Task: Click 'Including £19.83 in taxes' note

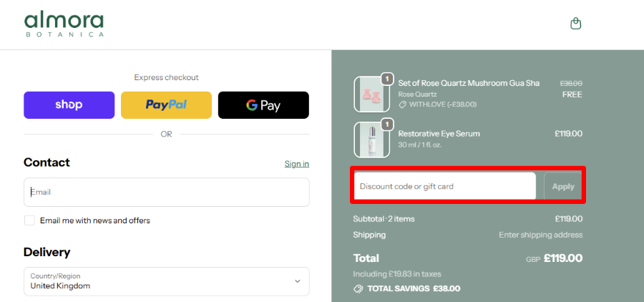Action: click(x=397, y=274)
